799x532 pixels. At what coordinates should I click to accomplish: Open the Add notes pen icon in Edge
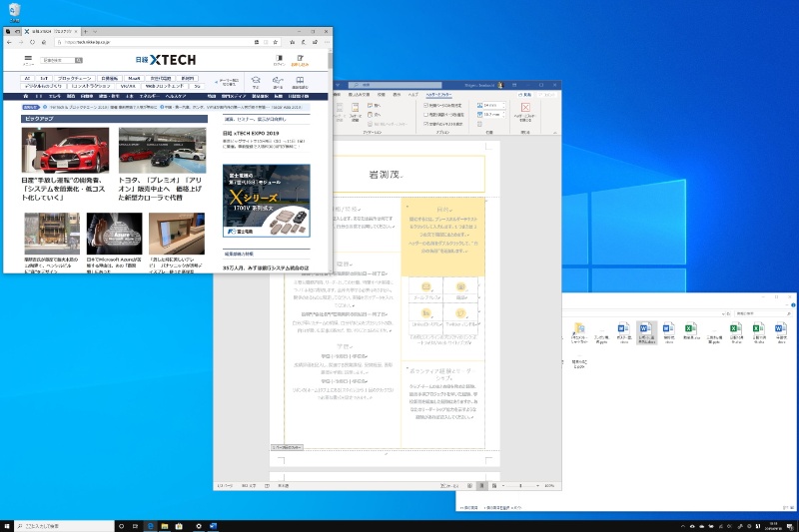pyautogui.click(x=304, y=42)
